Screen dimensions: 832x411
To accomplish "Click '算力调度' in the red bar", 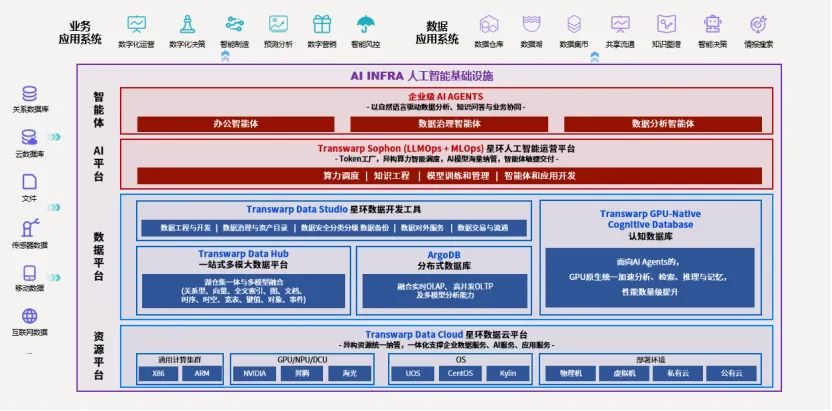I will point(341,176).
